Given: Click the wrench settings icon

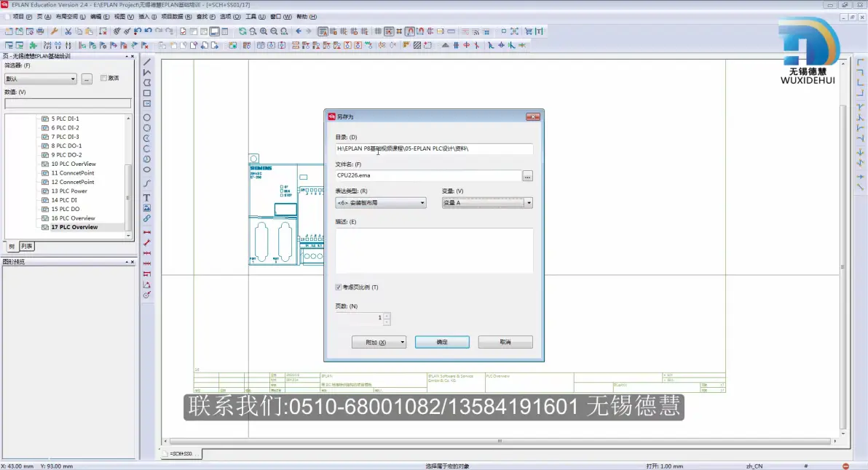Looking at the screenshot, I should click(54, 31).
